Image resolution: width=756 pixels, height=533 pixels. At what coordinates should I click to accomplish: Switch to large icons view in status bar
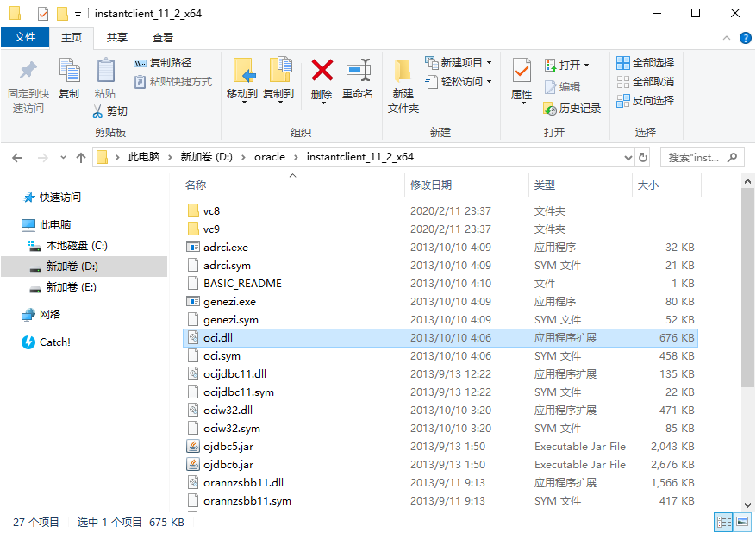741,523
